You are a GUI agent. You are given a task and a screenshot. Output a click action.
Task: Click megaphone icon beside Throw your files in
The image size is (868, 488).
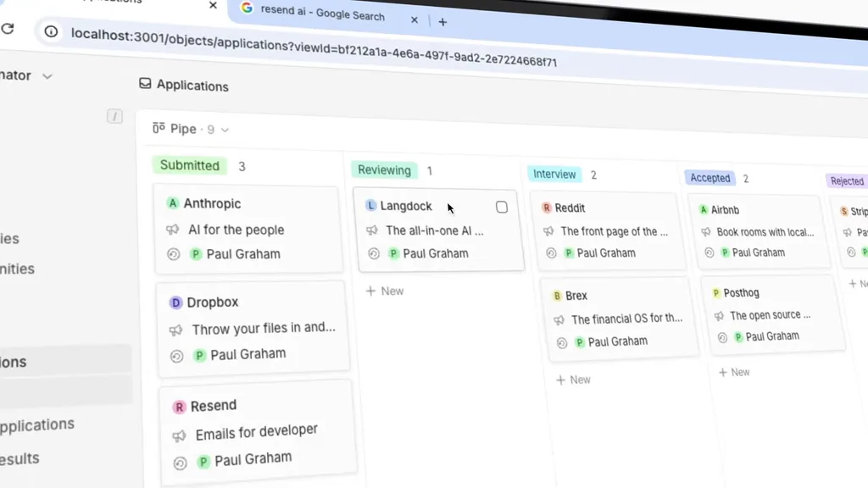pos(176,330)
